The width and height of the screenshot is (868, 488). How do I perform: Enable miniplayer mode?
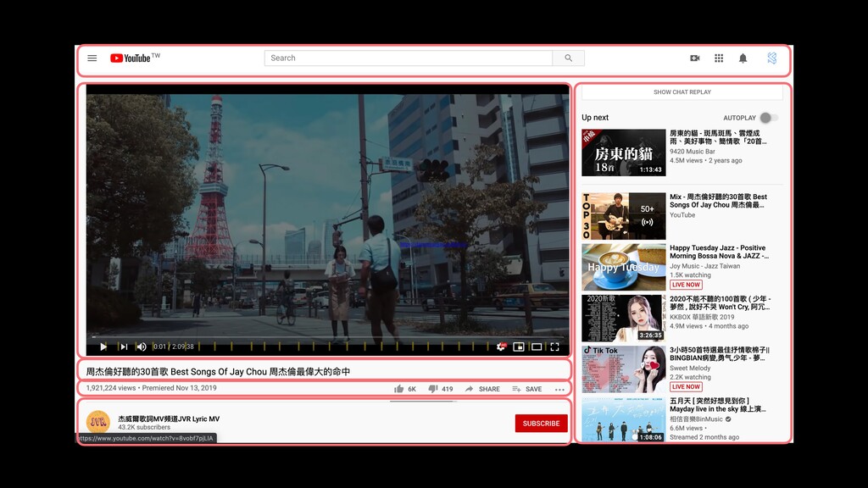pyautogui.click(x=519, y=347)
